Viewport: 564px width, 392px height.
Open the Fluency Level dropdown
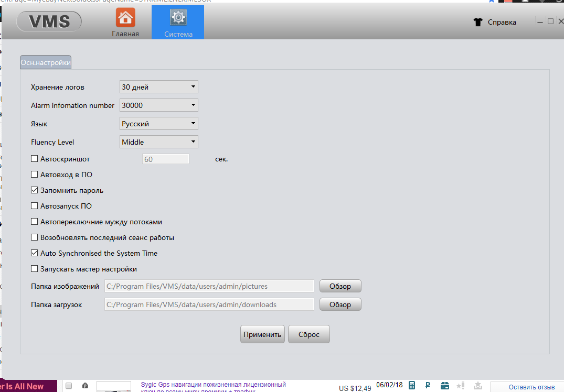tap(158, 141)
